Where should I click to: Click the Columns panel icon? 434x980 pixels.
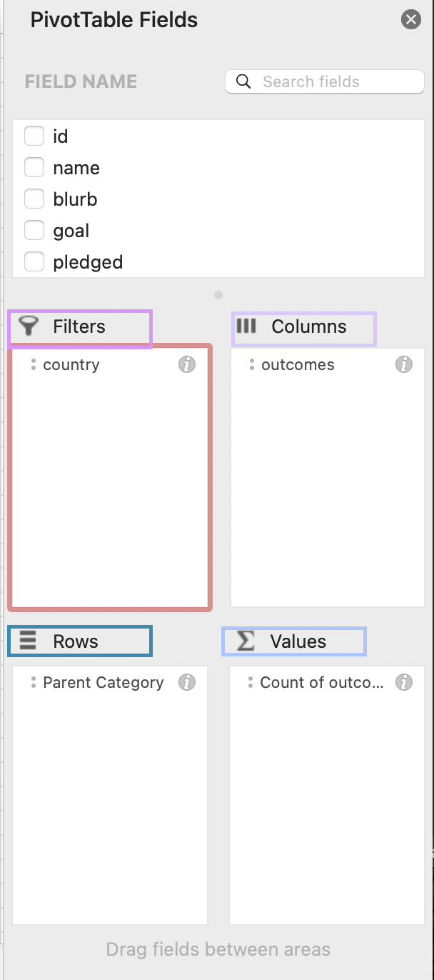pos(246,326)
